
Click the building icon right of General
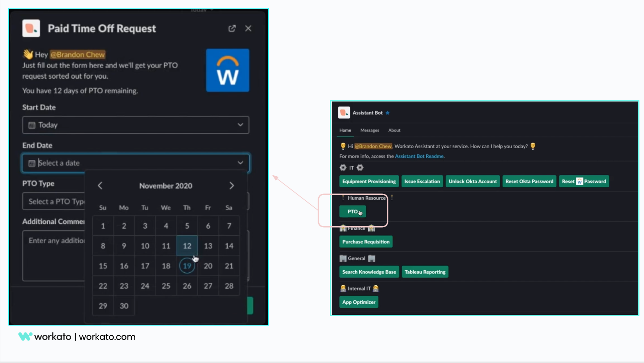(372, 258)
